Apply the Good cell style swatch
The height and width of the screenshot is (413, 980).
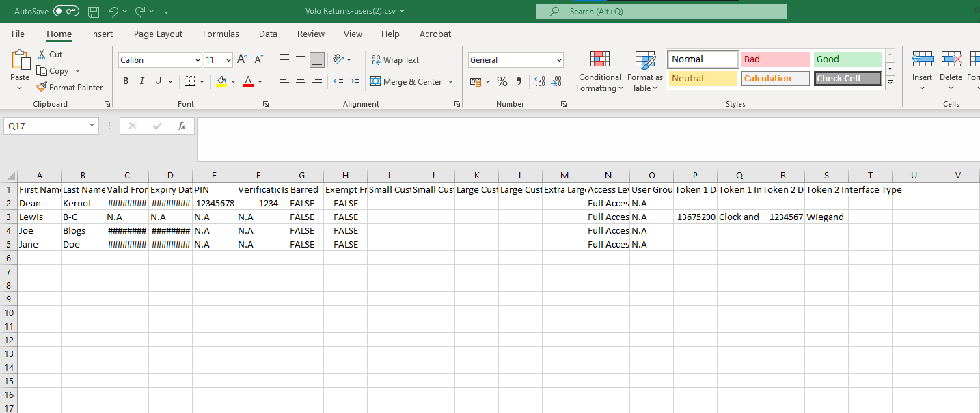pyautogui.click(x=847, y=59)
